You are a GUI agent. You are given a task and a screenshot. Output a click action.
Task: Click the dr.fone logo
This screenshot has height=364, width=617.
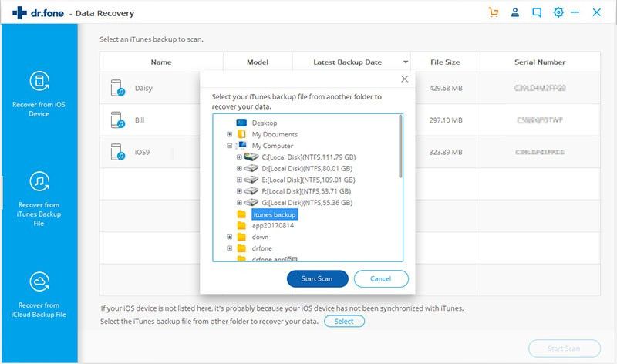point(38,13)
